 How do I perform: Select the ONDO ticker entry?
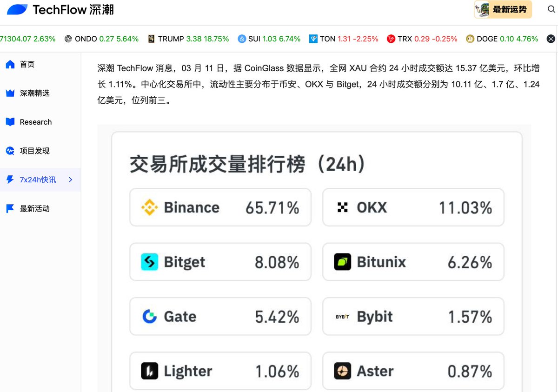(x=102, y=39)
